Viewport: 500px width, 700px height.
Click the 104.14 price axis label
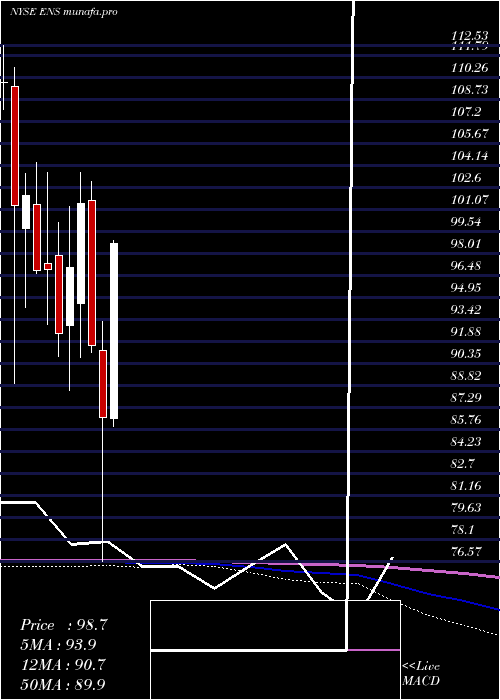click(x=470, y=156)
